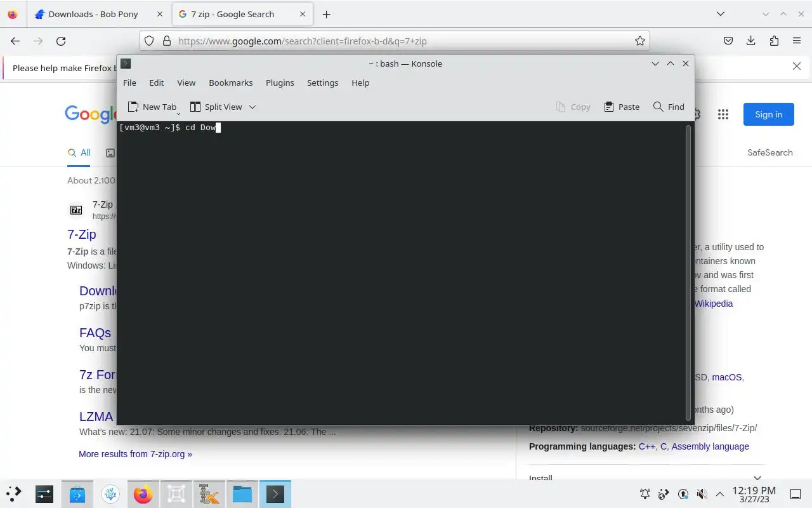812x508 pixels.
Task: Click the muted volume tray icon
Action: 702,494
